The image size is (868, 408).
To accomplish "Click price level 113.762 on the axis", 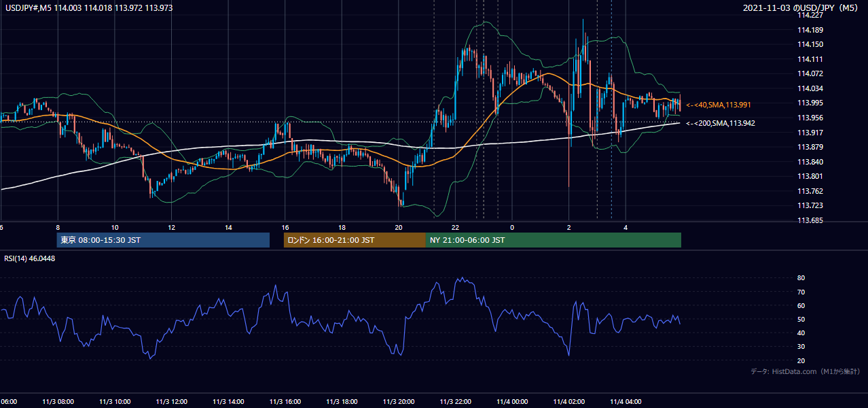I will tap(811, 191).
